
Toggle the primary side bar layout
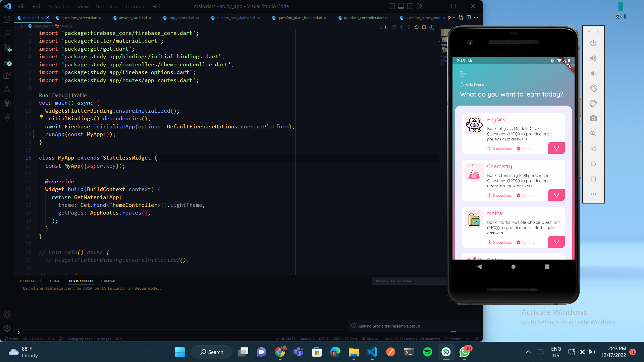(x=391, y=6)
